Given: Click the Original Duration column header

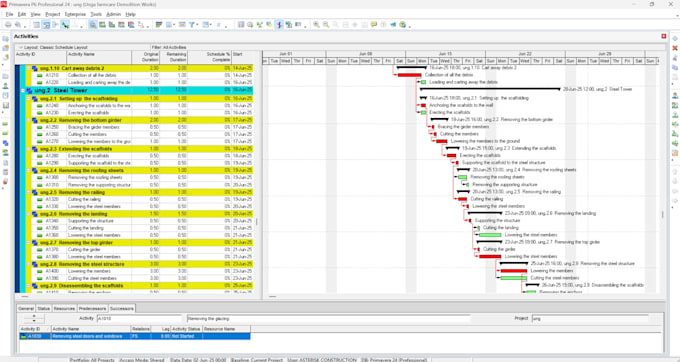Looking at the screenshot, I should pyautogui.click(x=145, y=57).
